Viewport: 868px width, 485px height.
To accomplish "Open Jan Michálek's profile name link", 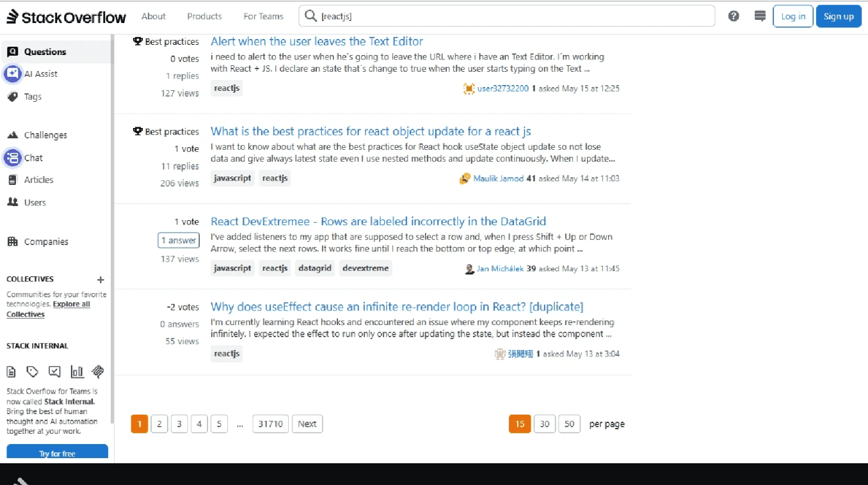I will pos(501,269).
